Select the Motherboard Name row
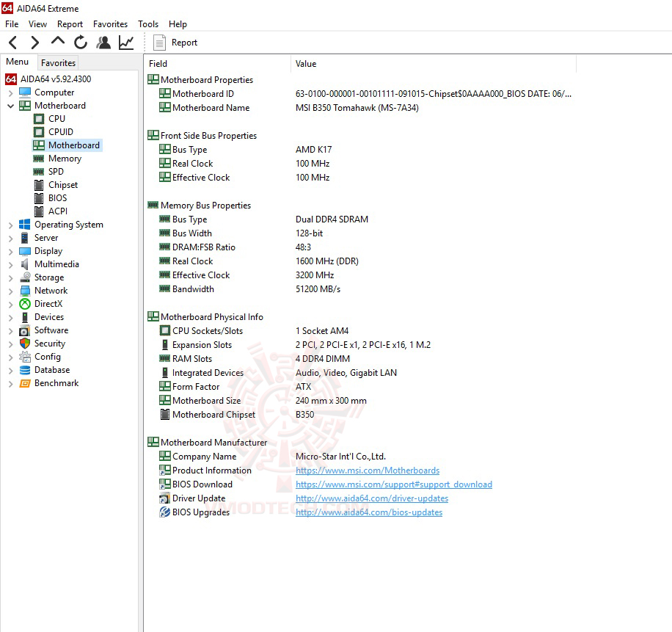Image resolution: width=672 pixels, height=632 pixels. click(360, 108)
